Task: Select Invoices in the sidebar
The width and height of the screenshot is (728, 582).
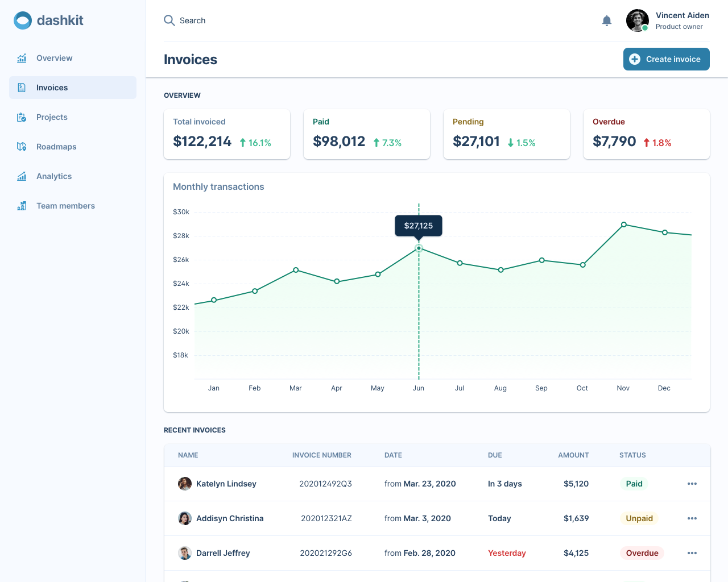Action: coord(73,88)
